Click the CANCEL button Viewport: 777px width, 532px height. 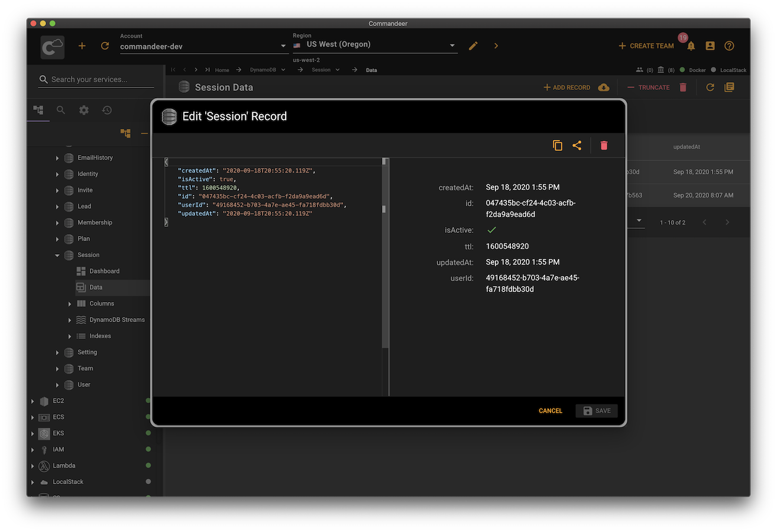click(x=550, y=411)
